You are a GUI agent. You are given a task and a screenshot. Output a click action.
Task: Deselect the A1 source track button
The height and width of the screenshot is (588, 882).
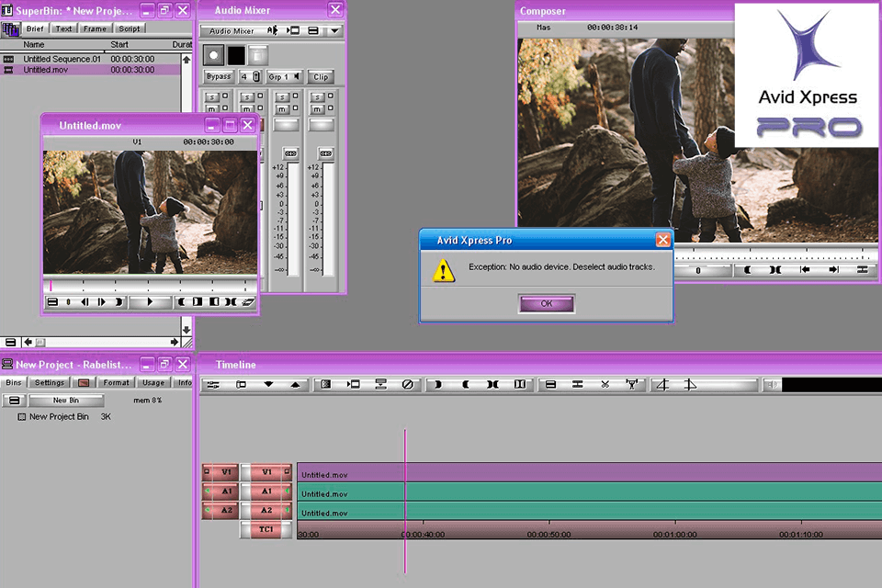[225, 492]
